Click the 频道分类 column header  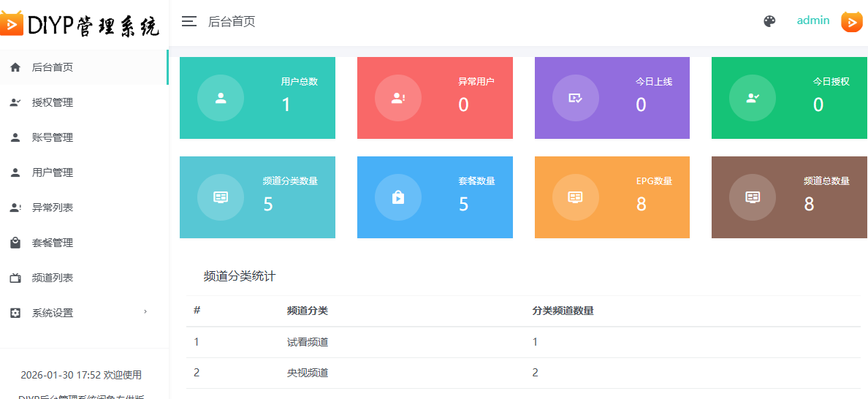click(x=308, y=311)
